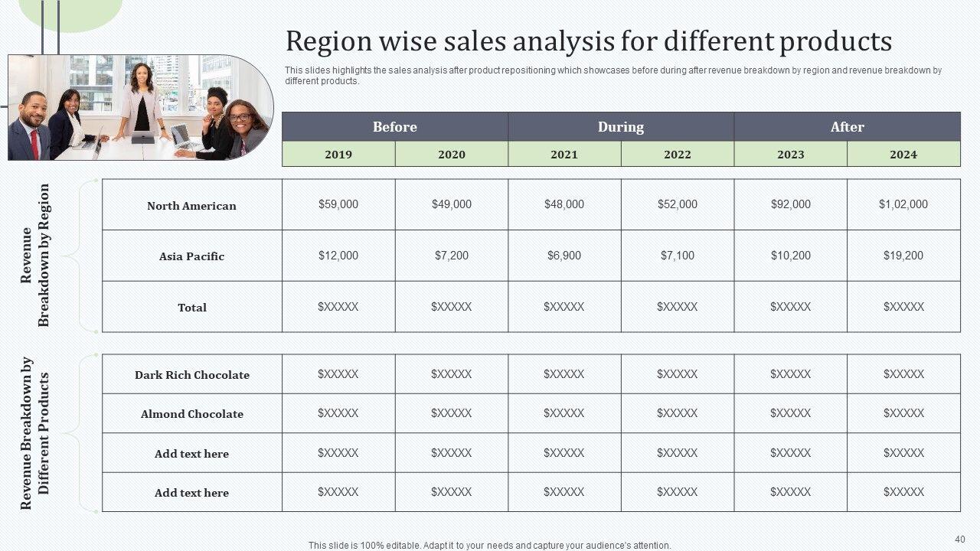Screen dimensions: 980x551
Task: Select the 2024 year header cell
Action: pyautogui.click(x=903, y=155)
